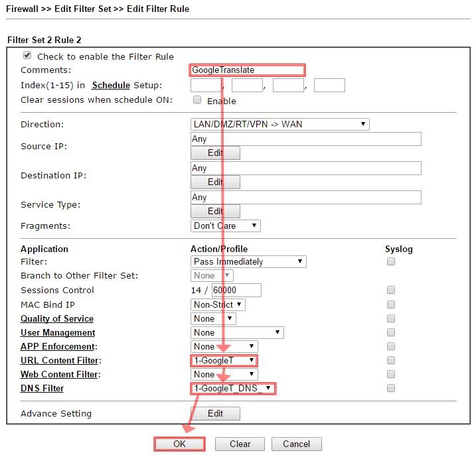Follow the Web Content Filter link
Viewport: 476px width, 459px height.
pyautogui.click(x=60, y=374)
